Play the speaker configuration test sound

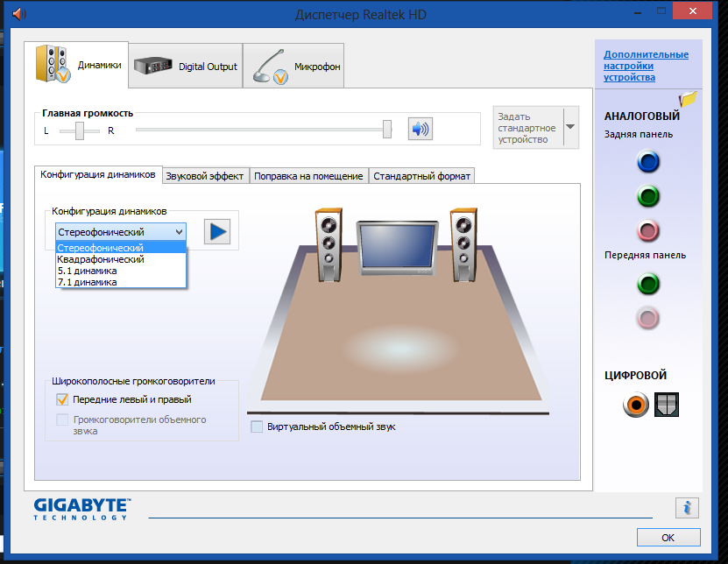point(217,231)
